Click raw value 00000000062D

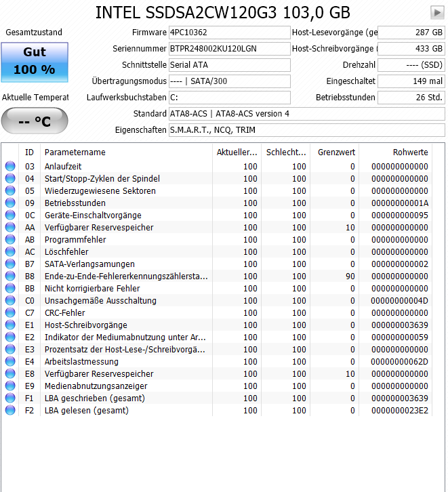pos(400,362)
